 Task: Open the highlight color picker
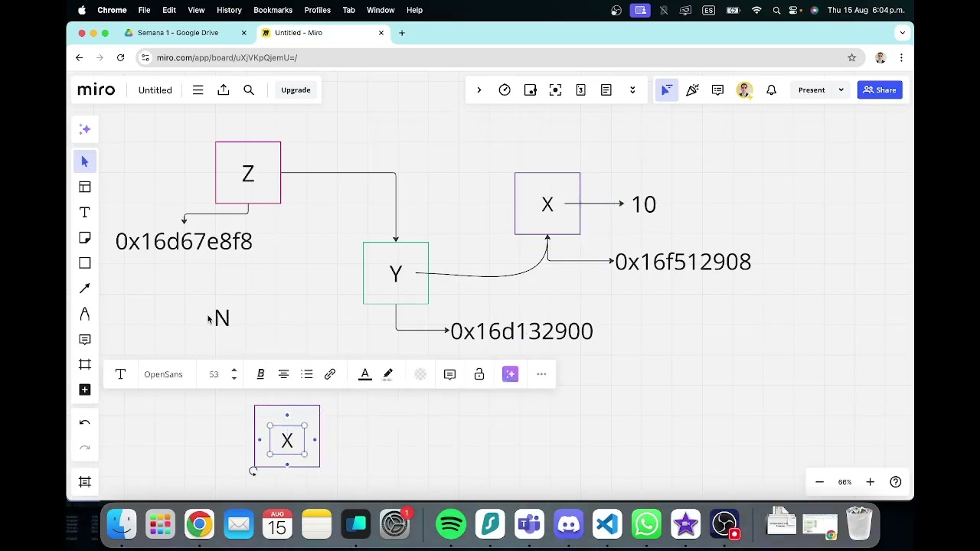coord(388,374)
